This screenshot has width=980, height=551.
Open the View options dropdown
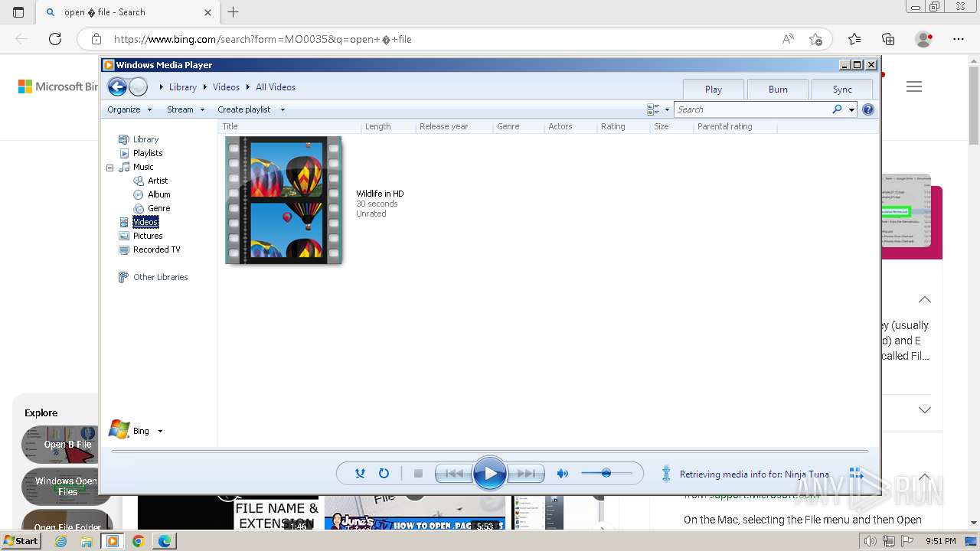click(x=667, y=109)
